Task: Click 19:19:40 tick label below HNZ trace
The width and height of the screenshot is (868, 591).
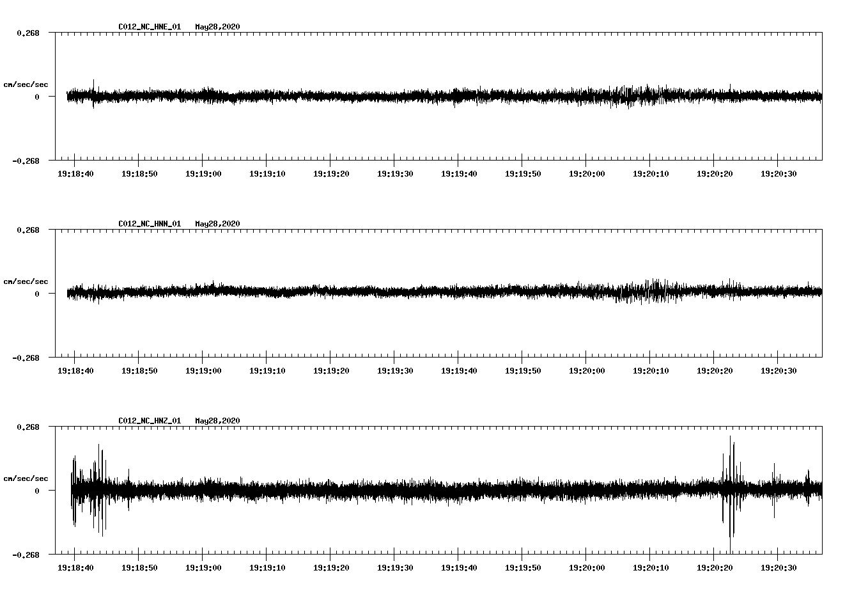Action: [459, 567]
